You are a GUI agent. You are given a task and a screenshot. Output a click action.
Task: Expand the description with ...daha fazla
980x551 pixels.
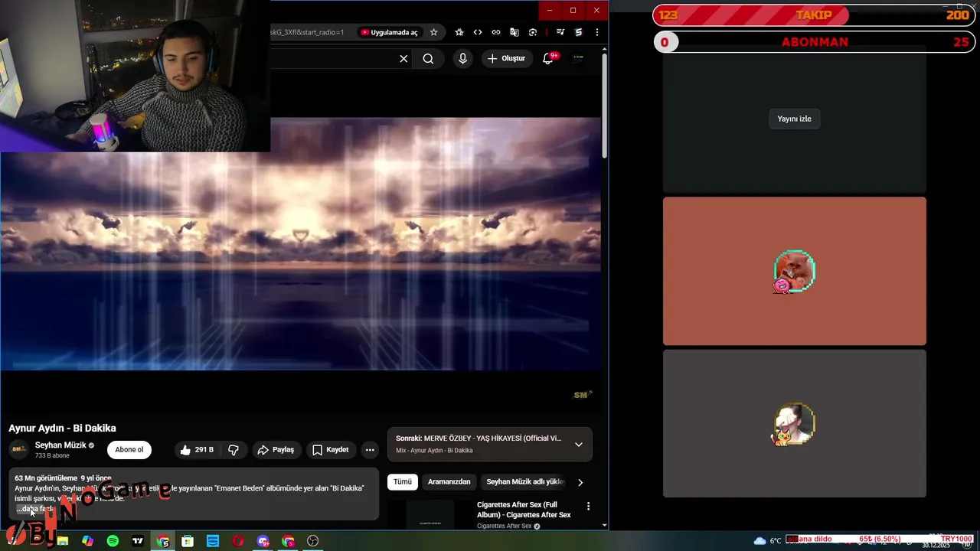[35, 509]
